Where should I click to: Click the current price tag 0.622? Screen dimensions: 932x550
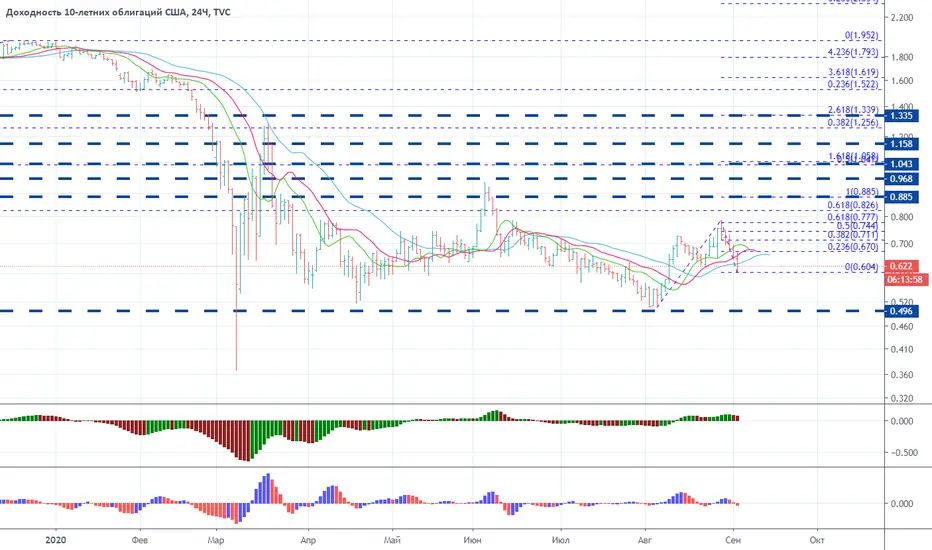[901, 266]
